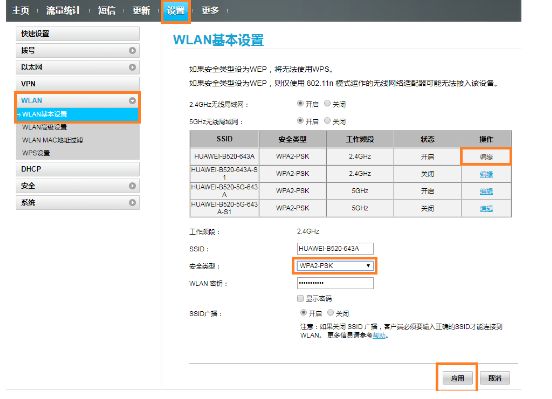Click 5GHz band cell of HUAWEI-B520-5G-643A row
The height and width of the screenshot is (399, 552).
point(360,191)
